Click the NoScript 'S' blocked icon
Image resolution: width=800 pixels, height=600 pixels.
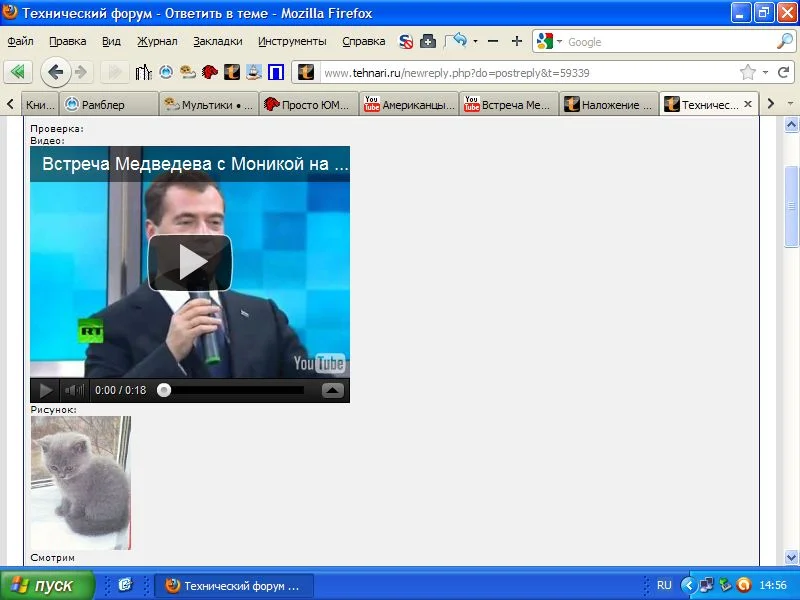point(406,41)
